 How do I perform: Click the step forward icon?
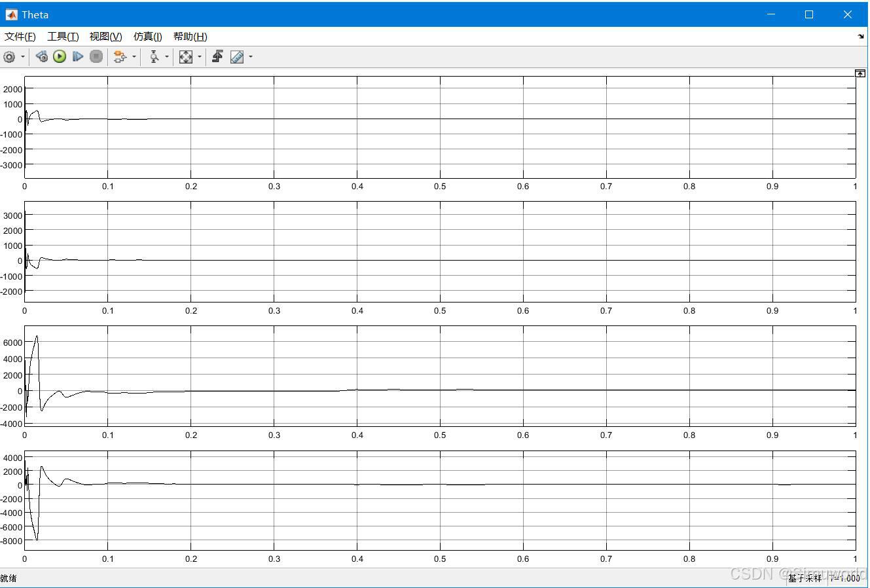pyautogui.click(x=78, y=57)
